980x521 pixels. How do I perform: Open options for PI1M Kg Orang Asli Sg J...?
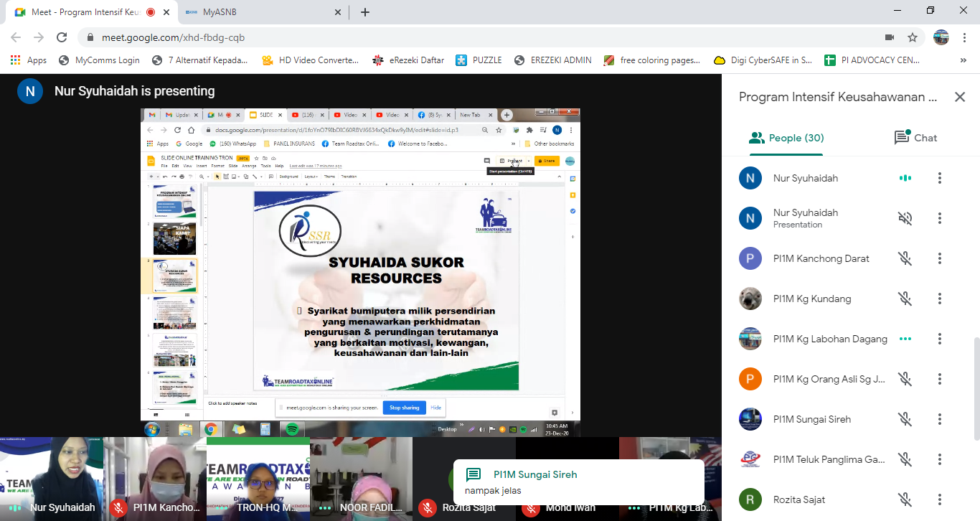pos(940,379)
